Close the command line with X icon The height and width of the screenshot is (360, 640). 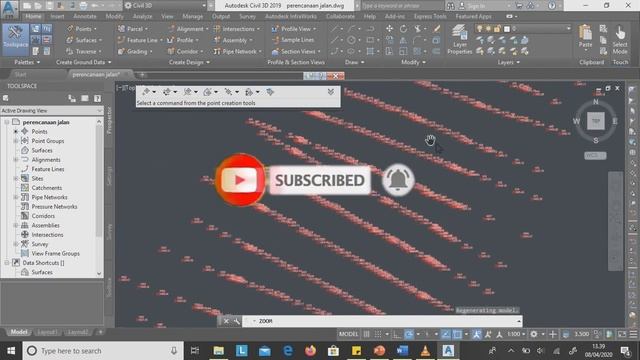click(226, 321)
